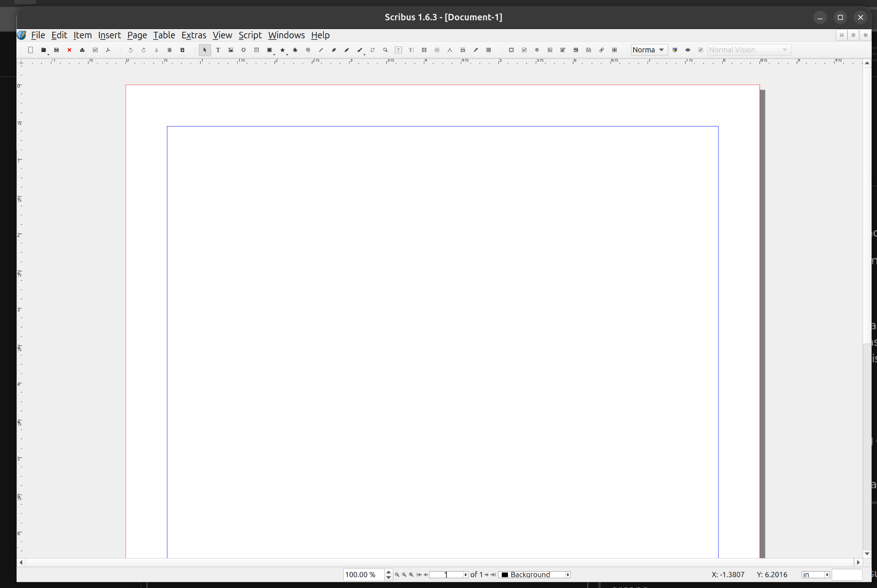877x588 pixels.
Task: Select the Image Frame tool
Action: [x=231, y=50]
